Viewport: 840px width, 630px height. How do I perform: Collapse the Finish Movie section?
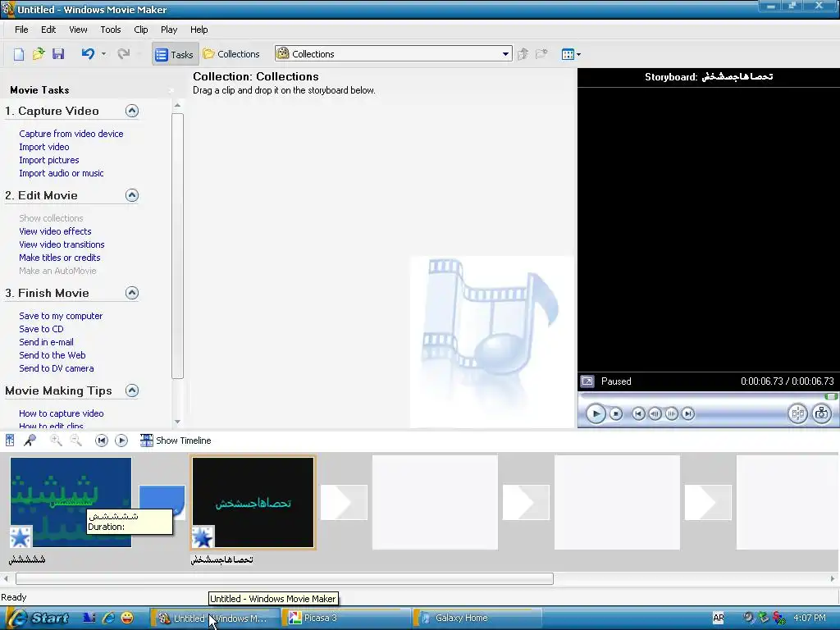tap(132, 293)
